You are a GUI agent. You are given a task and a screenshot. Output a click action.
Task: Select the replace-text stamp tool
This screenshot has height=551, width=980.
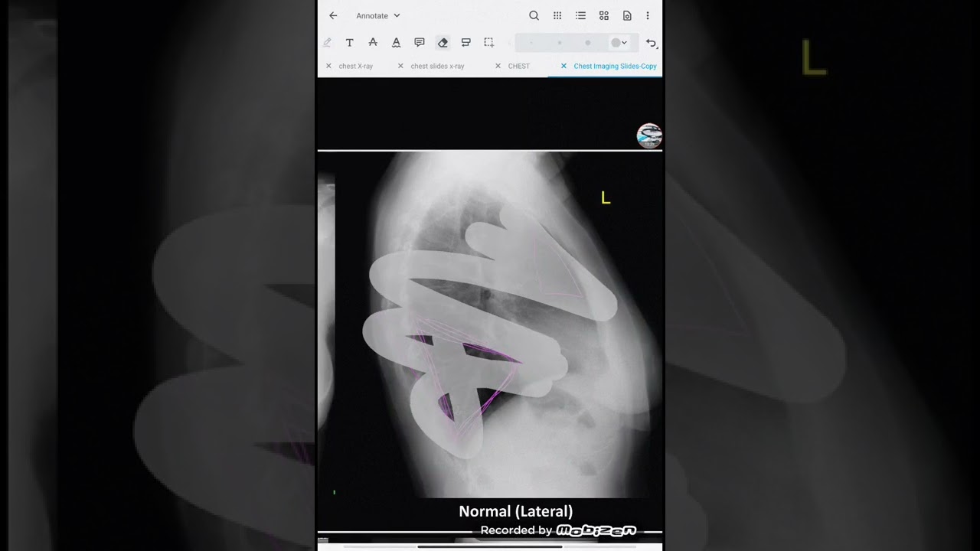click(x=465, y=43)
